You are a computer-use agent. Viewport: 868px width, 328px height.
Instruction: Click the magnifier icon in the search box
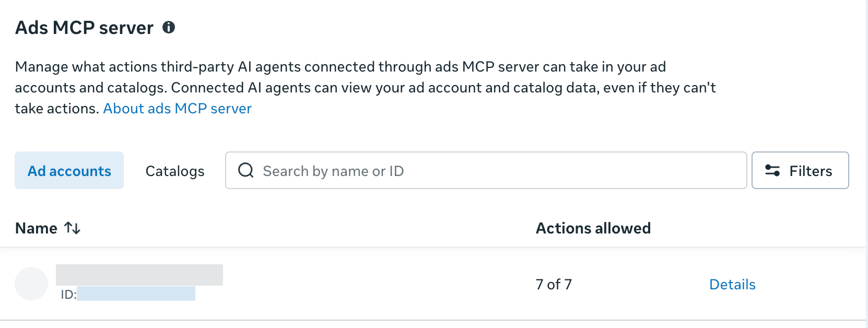pyautogui.click(x=246, y=170)
